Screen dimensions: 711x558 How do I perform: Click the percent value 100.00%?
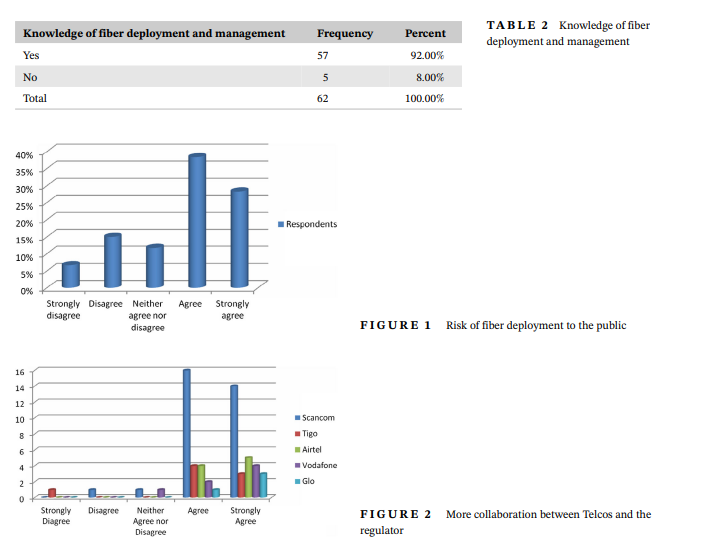424,98
